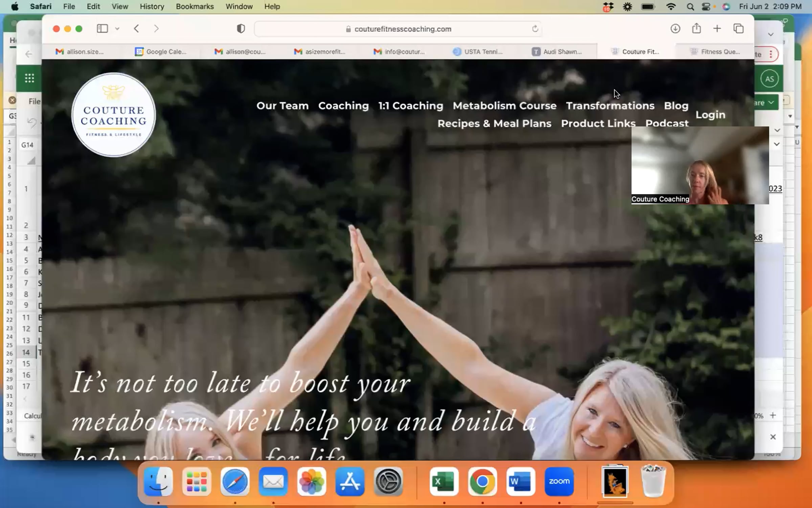The width and height of the screenshot is (812, 508).
Task: Toggle the Safari sidebar button
Action: 102,29
